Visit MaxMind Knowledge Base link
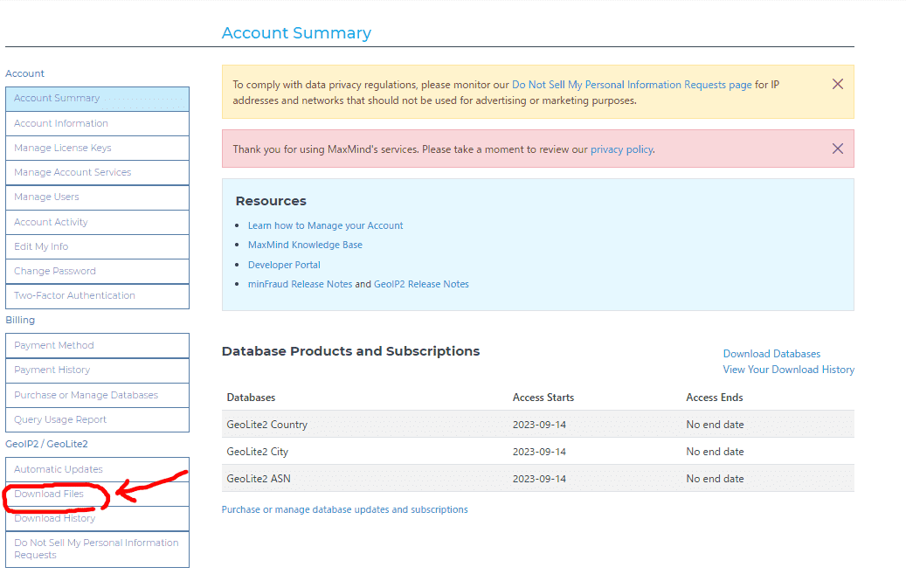 305,245
